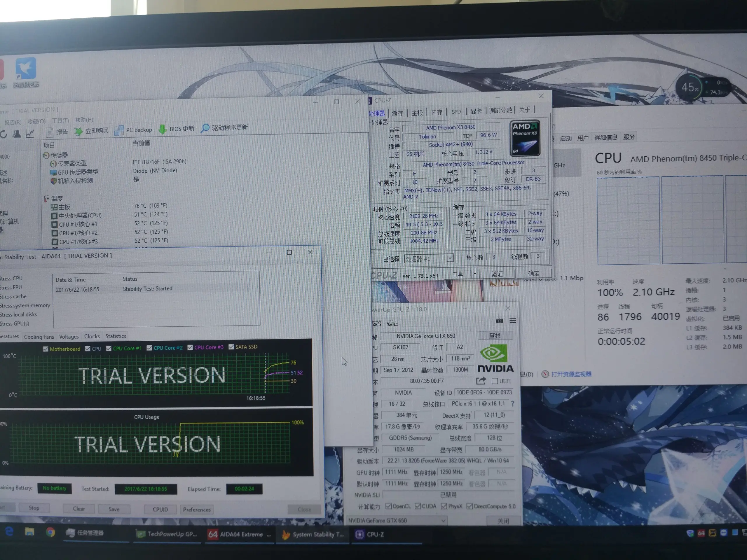The height and width of the screenshot is (560, 747).
Task: Open the 工具 dropdown arrow in CPU-Z
Action: [475, 274]
